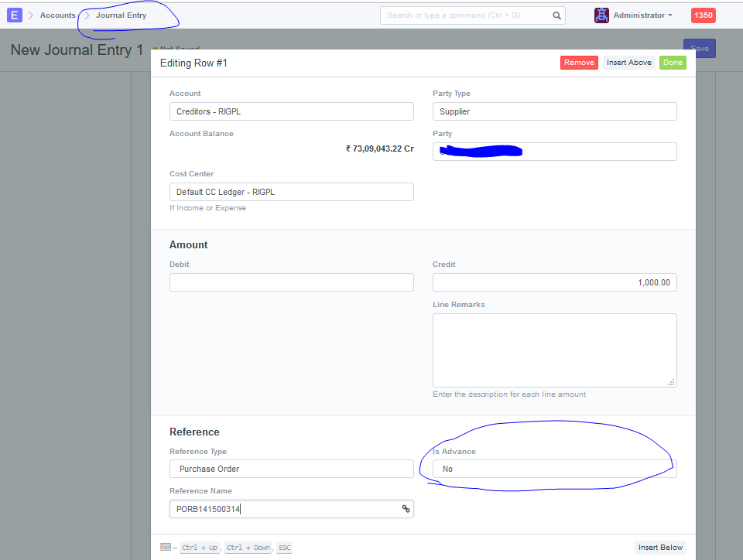Click the Cost Center field
This screenshot has height=560, width=743.
tap(292, 192)
